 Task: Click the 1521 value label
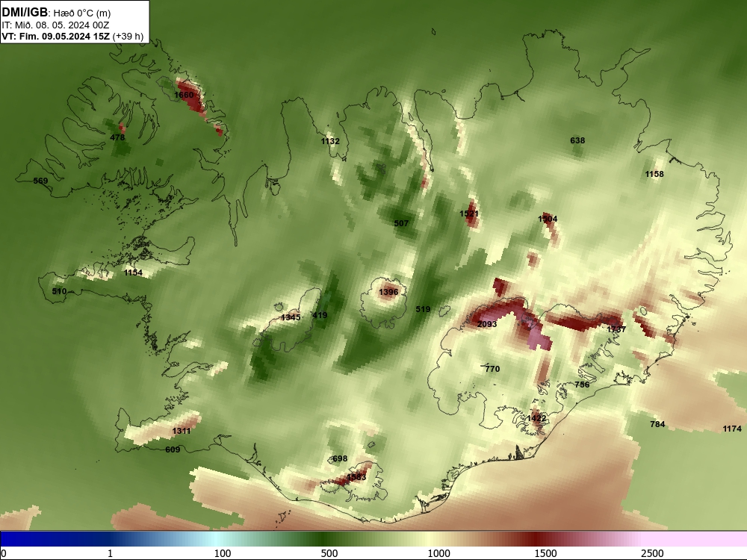tap(469, 214)
